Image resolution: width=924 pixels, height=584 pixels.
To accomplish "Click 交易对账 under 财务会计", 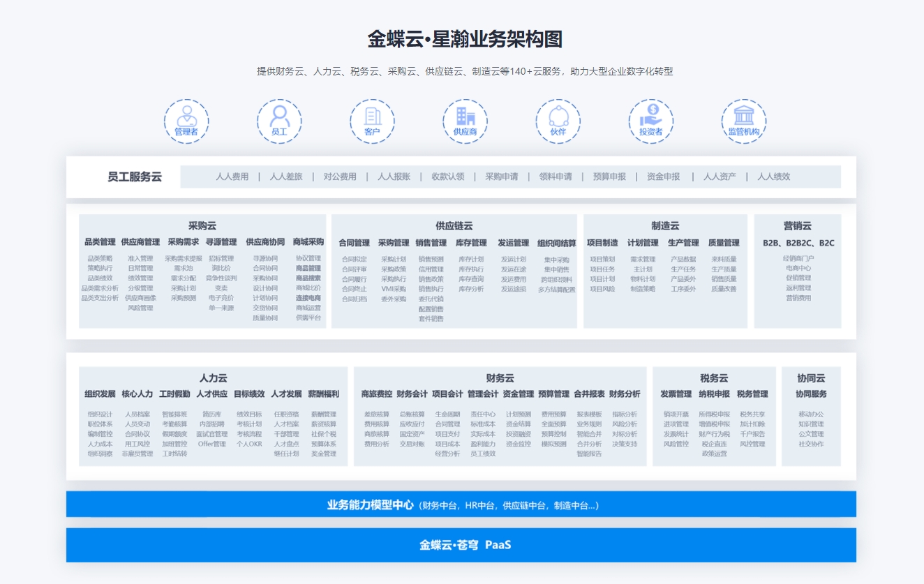I will pyautogui.click(x=412, y=443).
